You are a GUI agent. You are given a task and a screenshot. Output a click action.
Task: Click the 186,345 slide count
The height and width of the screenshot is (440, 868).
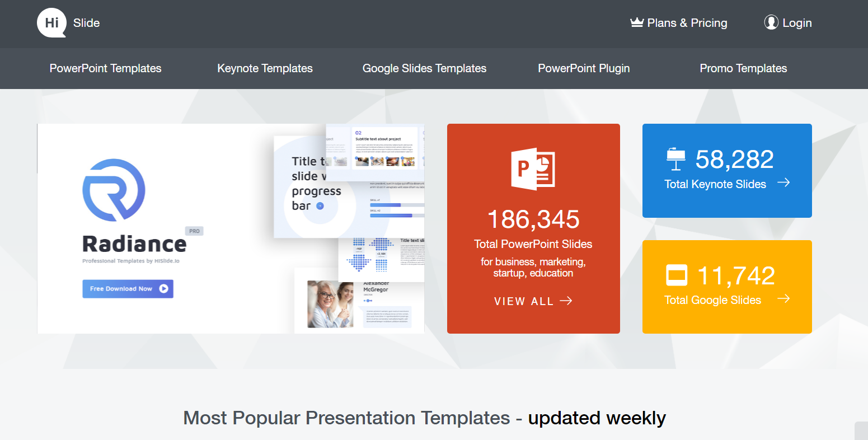click(533, 219)
